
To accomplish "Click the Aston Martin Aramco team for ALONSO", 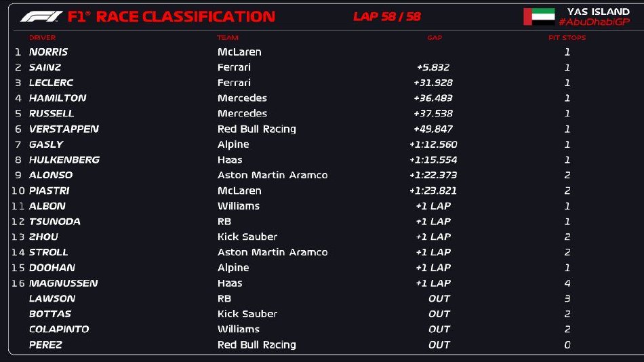I will coord(273,175).
